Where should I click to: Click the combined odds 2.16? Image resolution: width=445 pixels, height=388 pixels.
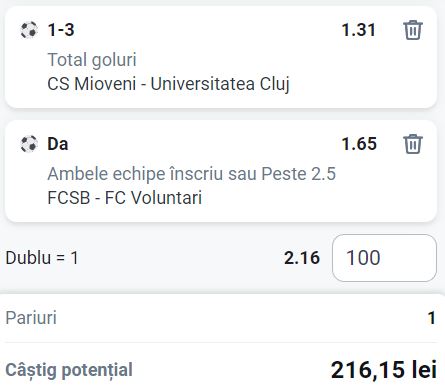pos(302,258)
